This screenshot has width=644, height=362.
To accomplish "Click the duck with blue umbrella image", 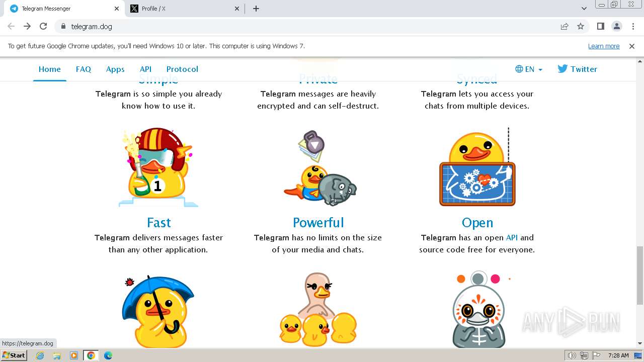I will coord(158,311).
